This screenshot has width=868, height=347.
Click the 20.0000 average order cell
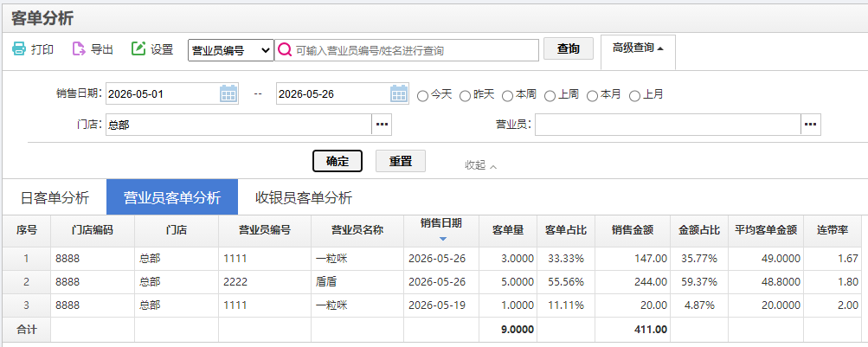tap(766, 305)
